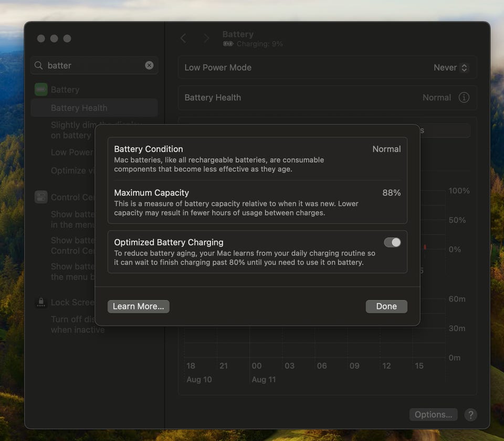Change Low Power Mode dropdown from Never

(x=450, y=68)
